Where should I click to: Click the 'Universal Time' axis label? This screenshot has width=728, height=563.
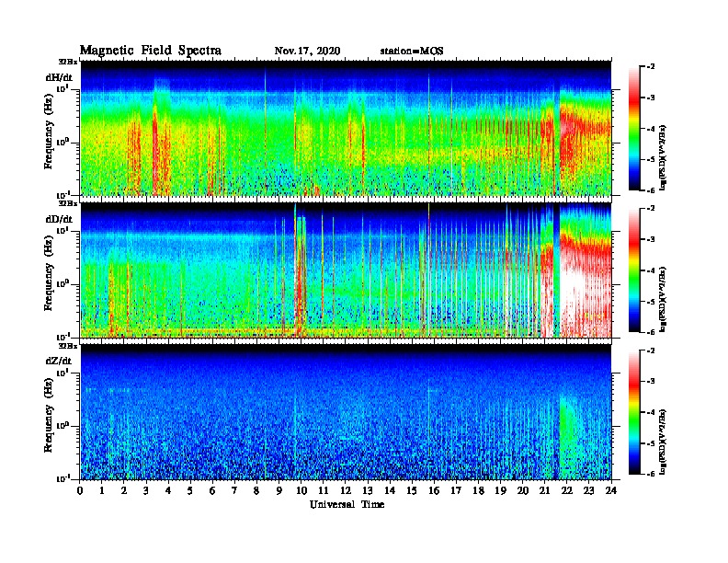(347, 504)
